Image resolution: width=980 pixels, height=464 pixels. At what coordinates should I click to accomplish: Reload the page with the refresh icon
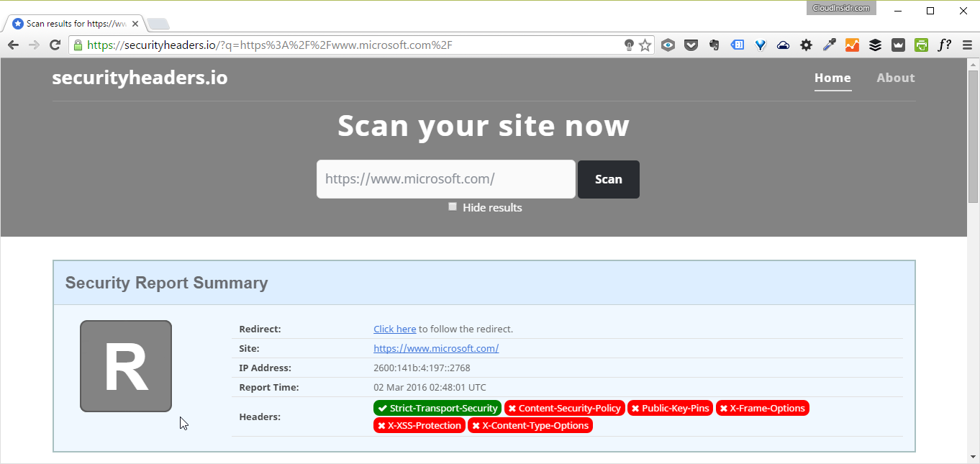click(55, 45)
